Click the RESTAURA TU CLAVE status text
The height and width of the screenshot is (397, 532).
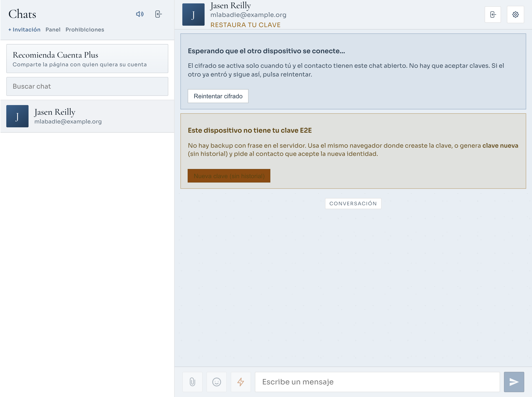click(x=245, y=25)
